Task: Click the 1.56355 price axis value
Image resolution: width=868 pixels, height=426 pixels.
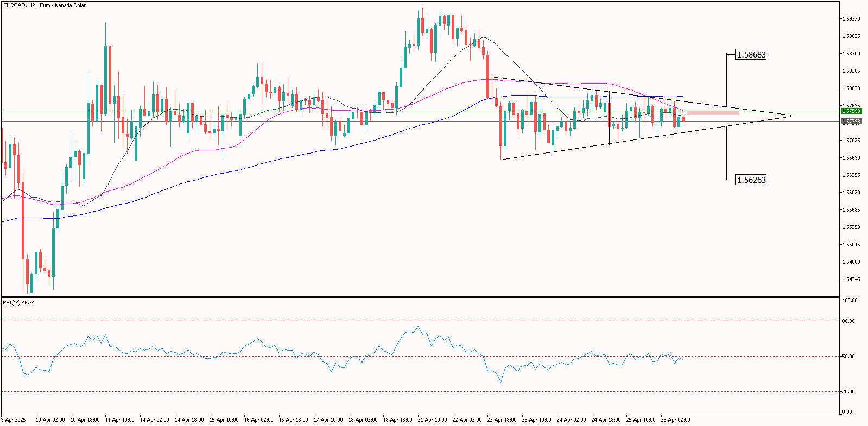Action: pos(852,175)
